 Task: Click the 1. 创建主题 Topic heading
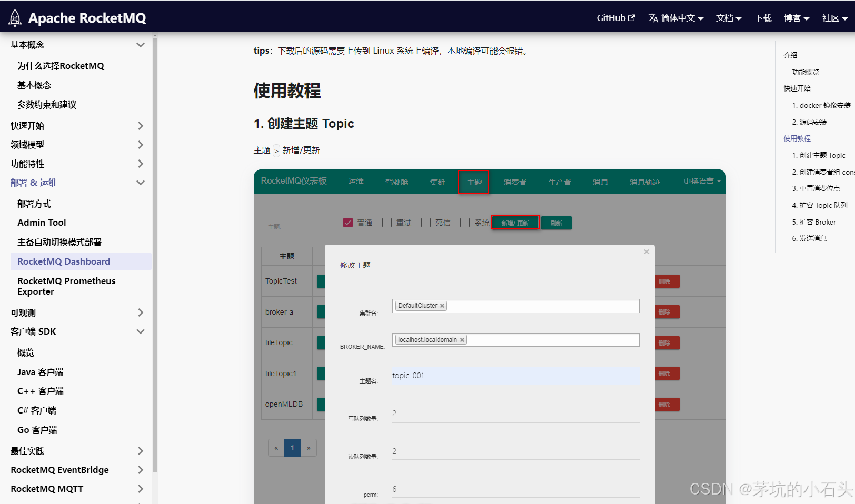[x=304, y=124]
